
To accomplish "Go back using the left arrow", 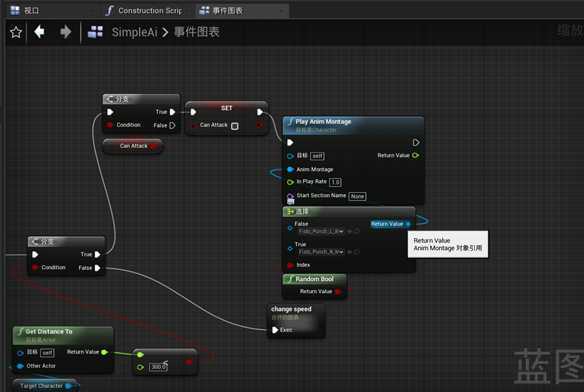I will click(39, 32).
